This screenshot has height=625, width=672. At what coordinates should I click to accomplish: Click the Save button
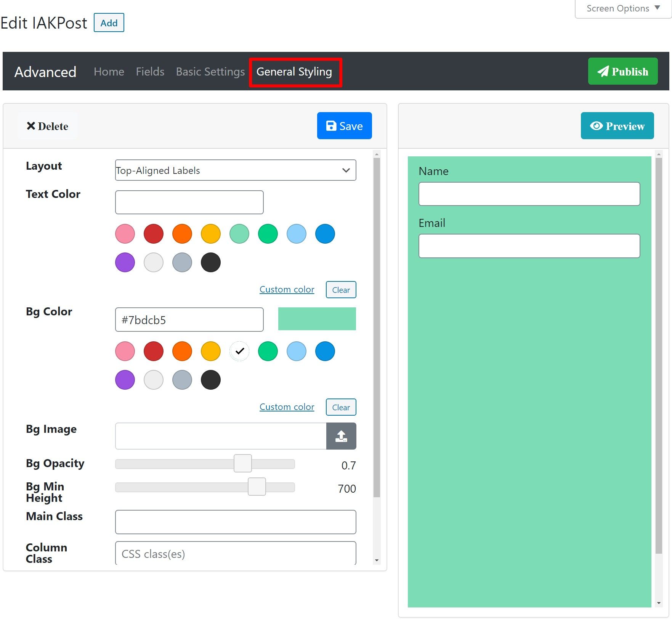(x=344, y=125)
